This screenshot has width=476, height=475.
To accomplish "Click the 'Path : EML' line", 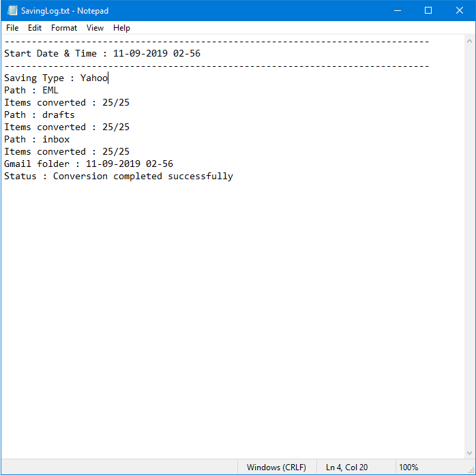I will (31, 90).
